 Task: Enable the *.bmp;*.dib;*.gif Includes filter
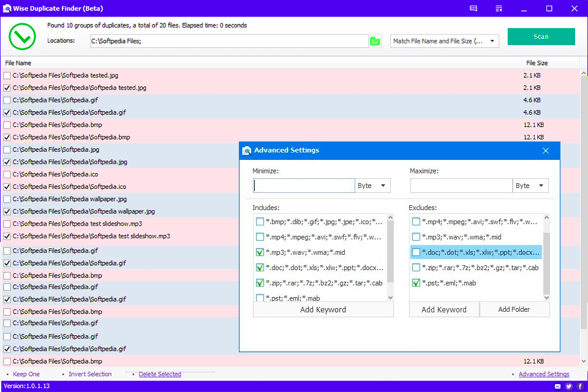259,221
